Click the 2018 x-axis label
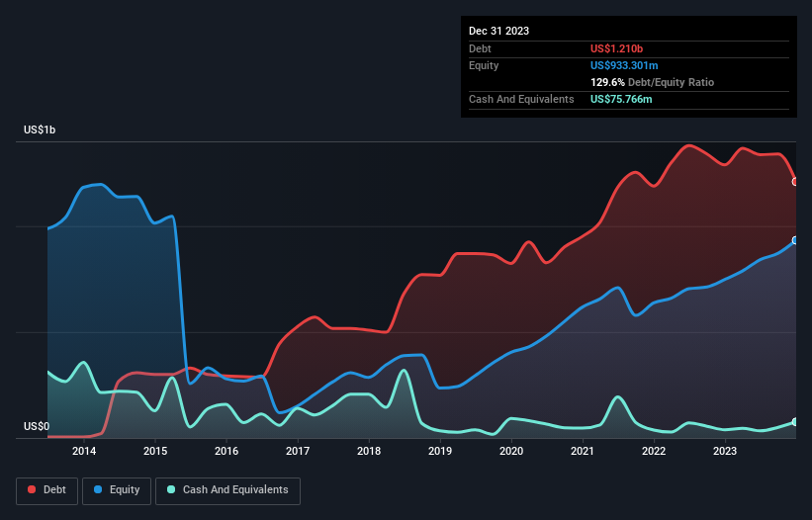Image resolution: width=812 pixels, height=520 pixels. (369, 451)
